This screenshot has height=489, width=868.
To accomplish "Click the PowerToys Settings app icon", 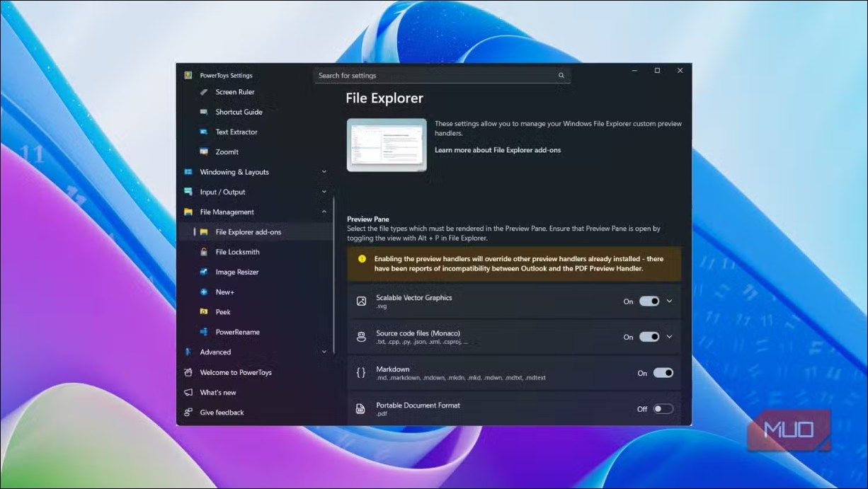I will [x=188, y=75].
